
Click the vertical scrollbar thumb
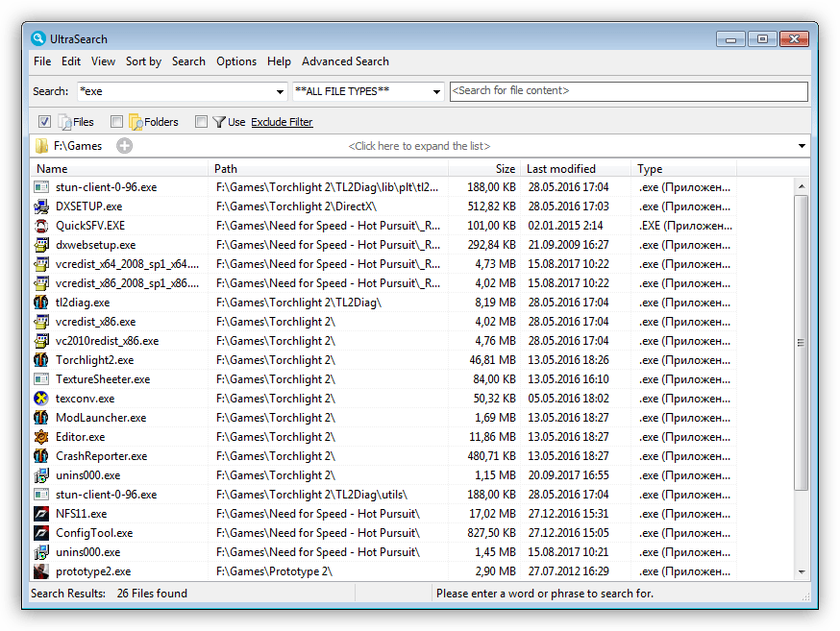click(801, 343)
